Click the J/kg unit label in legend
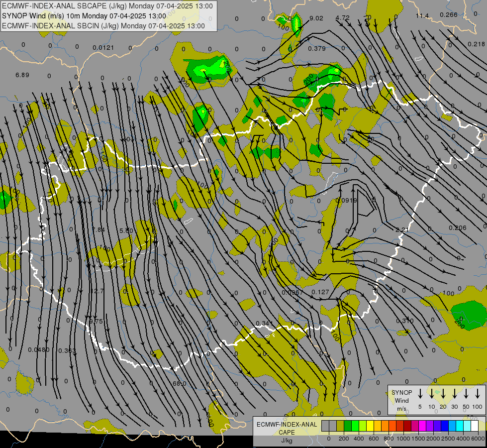The width and height of the screenshot is (487, 448). click(x=287, y=441)
